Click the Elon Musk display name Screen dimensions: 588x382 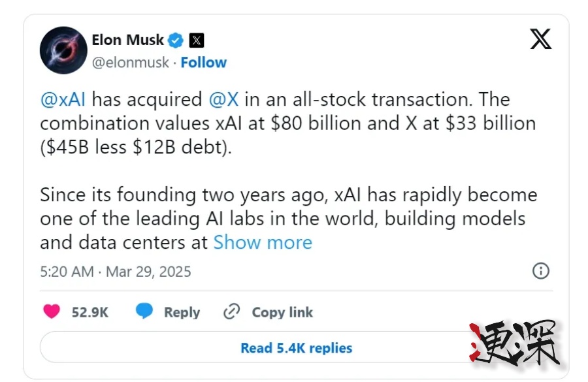[x=127, y=40]
